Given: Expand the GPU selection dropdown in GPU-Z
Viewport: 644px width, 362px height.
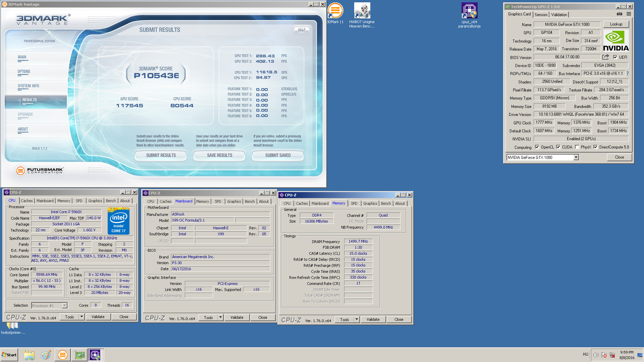Looking at the screenshot, I should 576,158.
